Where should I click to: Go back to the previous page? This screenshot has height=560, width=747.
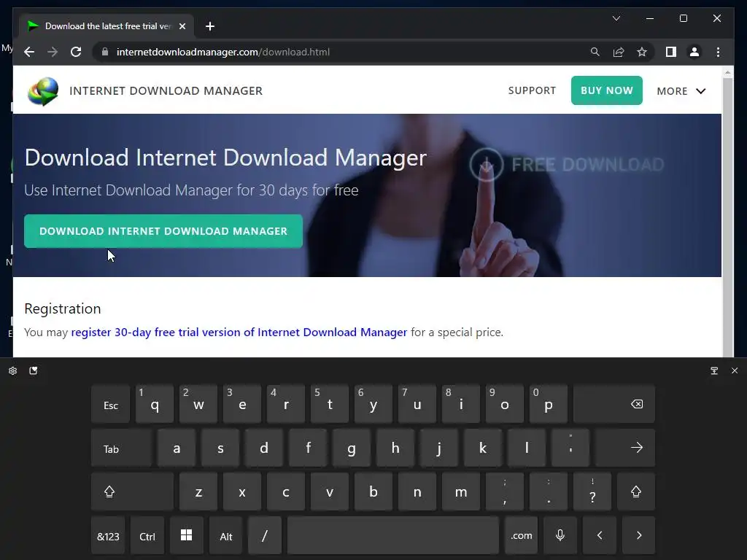[x=29, y=52]
